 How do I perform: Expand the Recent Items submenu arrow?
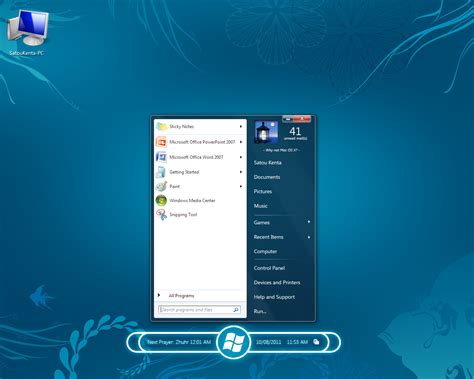click(x=309, y=237)
